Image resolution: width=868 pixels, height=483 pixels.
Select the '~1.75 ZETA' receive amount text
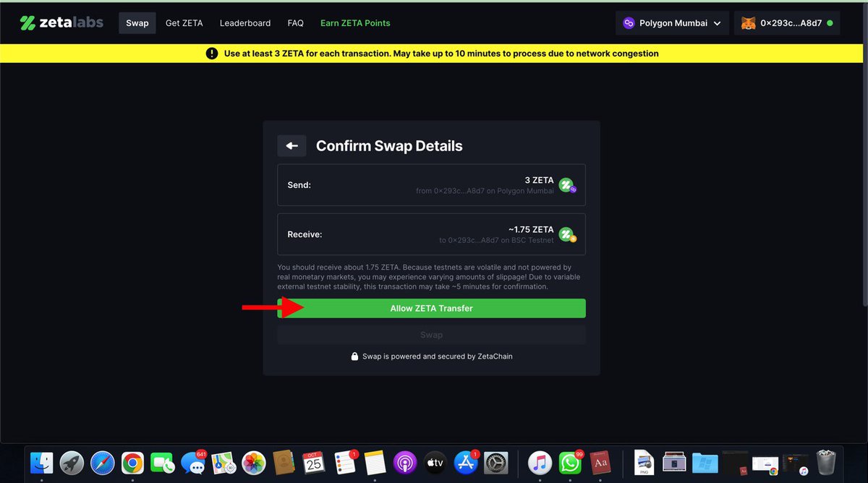(x=531, y=229)
